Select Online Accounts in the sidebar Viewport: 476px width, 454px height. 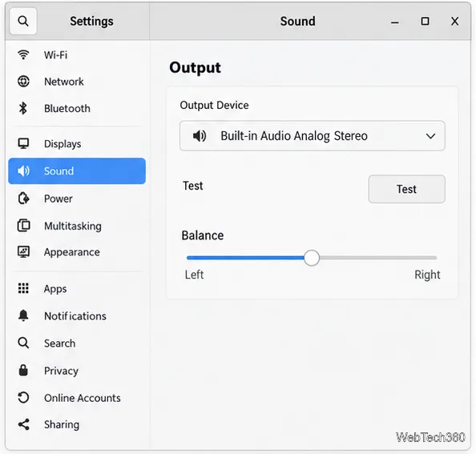(77, 398)
